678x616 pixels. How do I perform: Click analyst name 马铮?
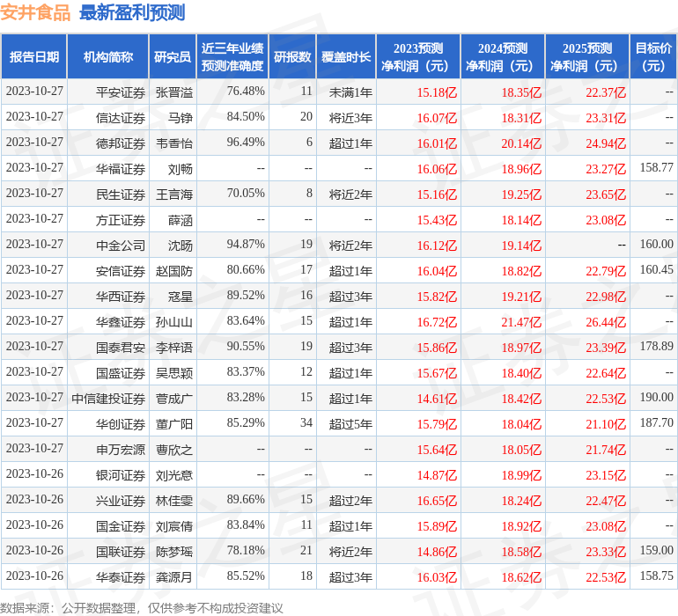click(x=180, y=118)
